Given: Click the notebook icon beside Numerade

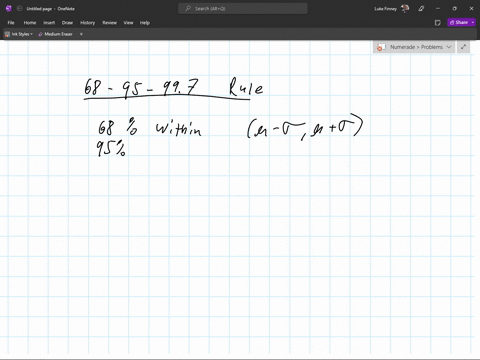Looking at the screenshot, I should click(x=381, y=47).
